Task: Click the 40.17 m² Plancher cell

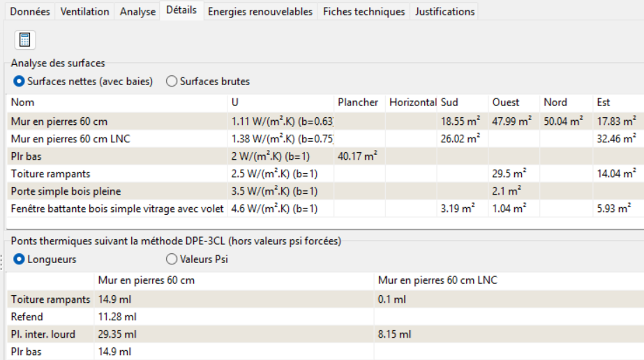Action: point(357,156)
